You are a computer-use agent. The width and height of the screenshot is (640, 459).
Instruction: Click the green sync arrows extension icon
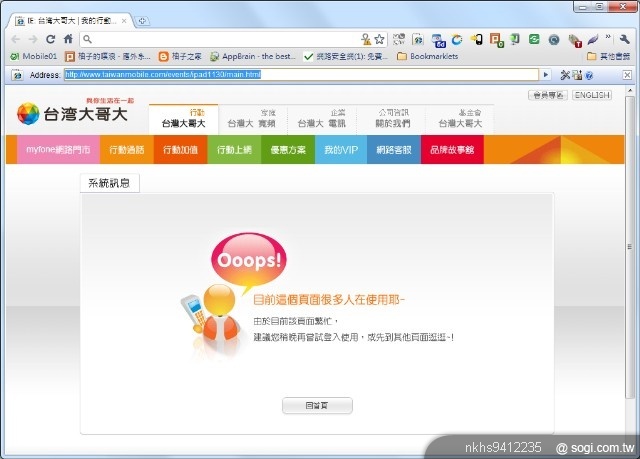pos(534,39)
